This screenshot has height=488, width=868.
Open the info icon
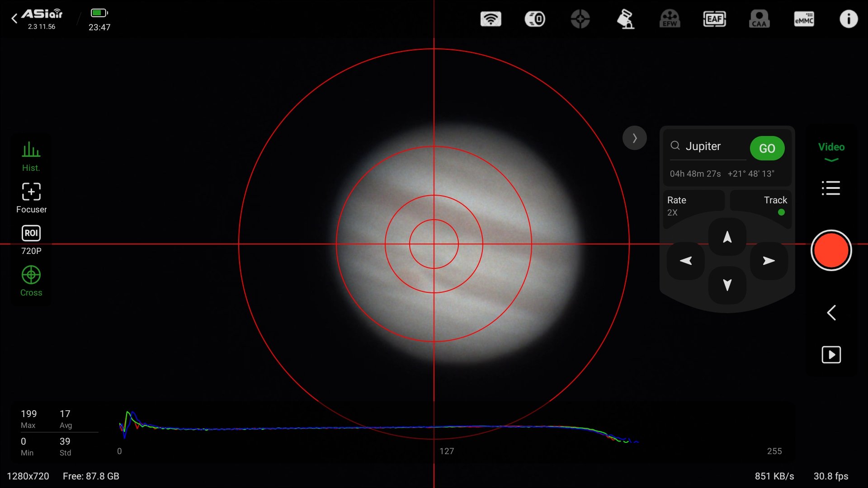tap(849, 19)
